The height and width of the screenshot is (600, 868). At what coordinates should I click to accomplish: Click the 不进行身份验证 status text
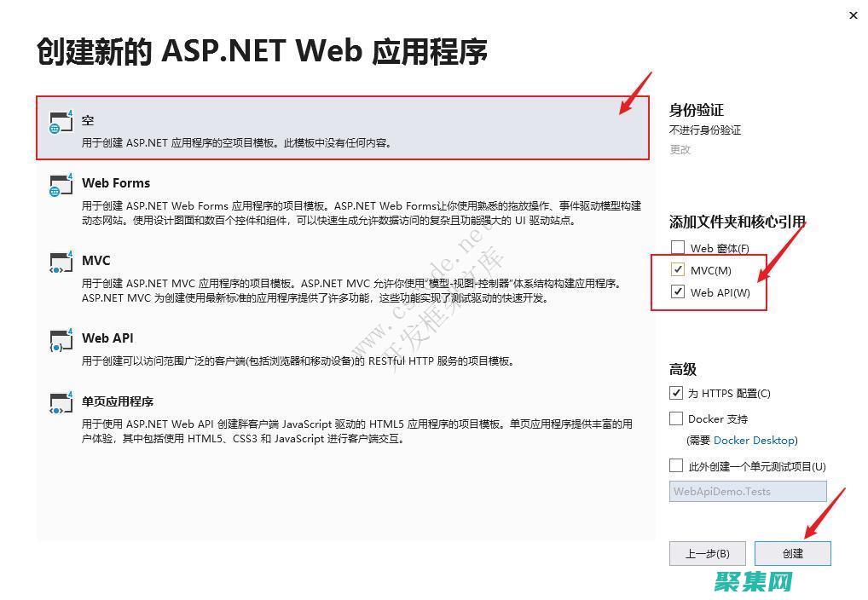pos(704,130)
